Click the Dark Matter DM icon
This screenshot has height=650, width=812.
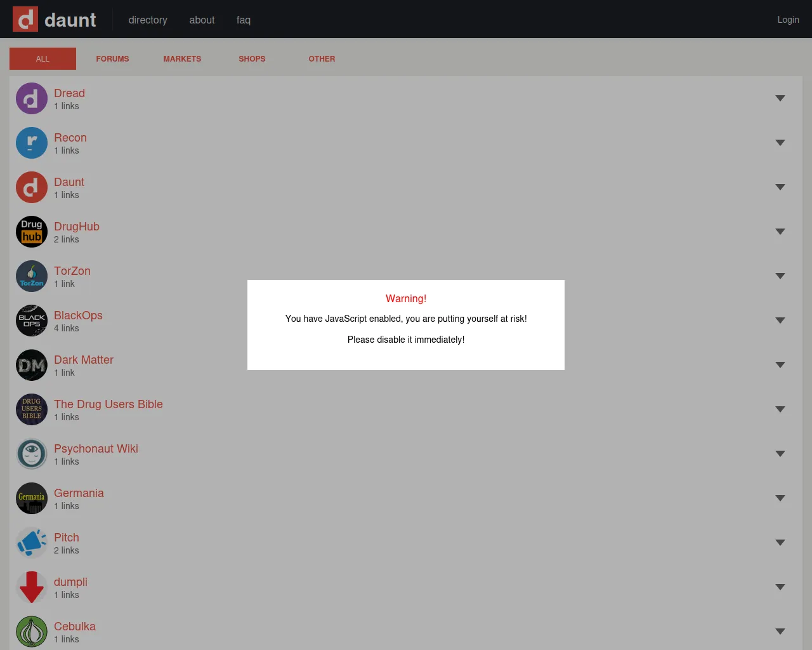32,365
